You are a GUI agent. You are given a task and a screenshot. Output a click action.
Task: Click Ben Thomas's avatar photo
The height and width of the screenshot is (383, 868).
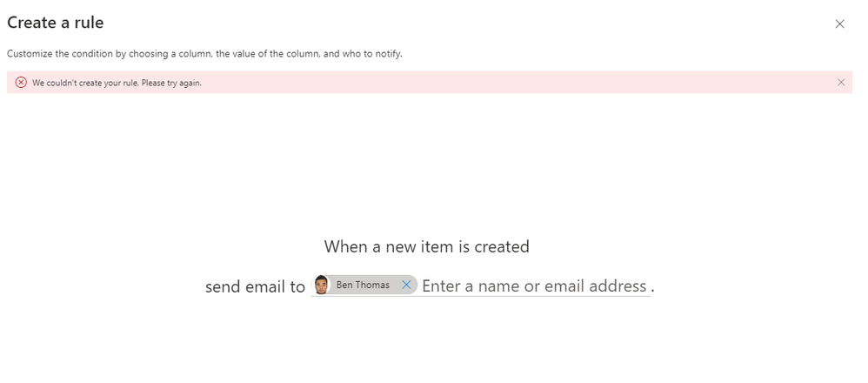(322, 286)
